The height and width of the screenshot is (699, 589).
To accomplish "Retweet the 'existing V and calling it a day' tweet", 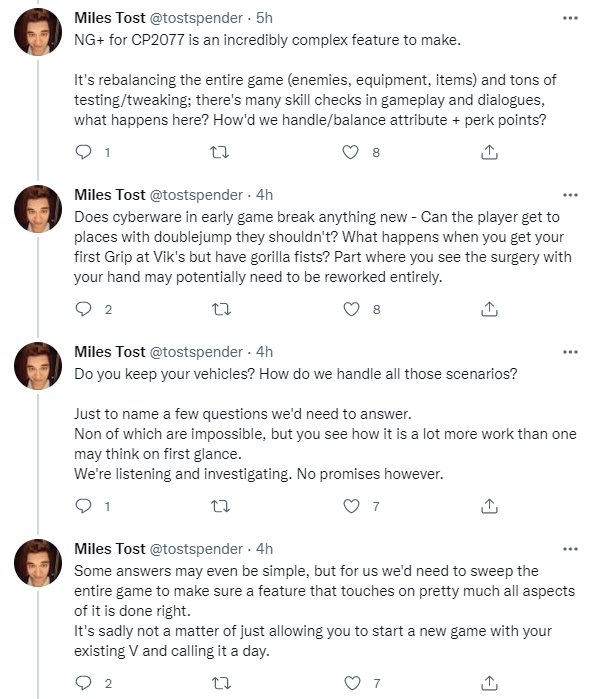I will (221, 683).
